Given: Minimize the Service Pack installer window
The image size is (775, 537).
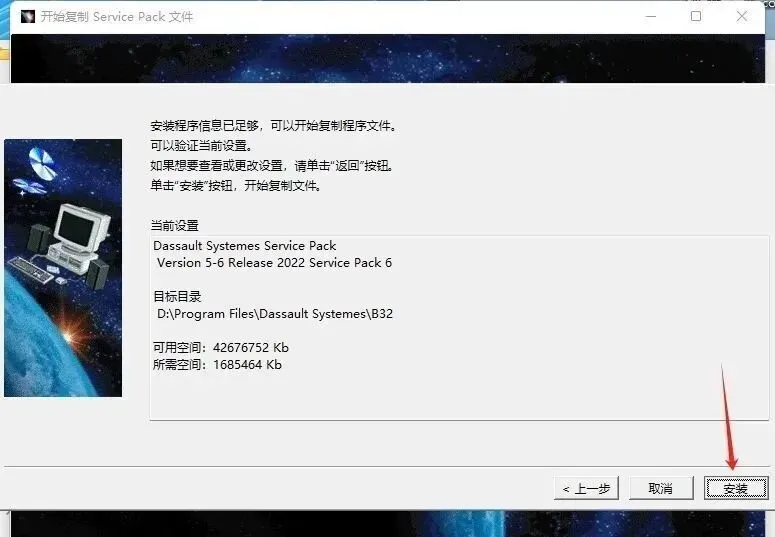Looking at the screenshot, I should pyautogui.click(x=651, y=16).
